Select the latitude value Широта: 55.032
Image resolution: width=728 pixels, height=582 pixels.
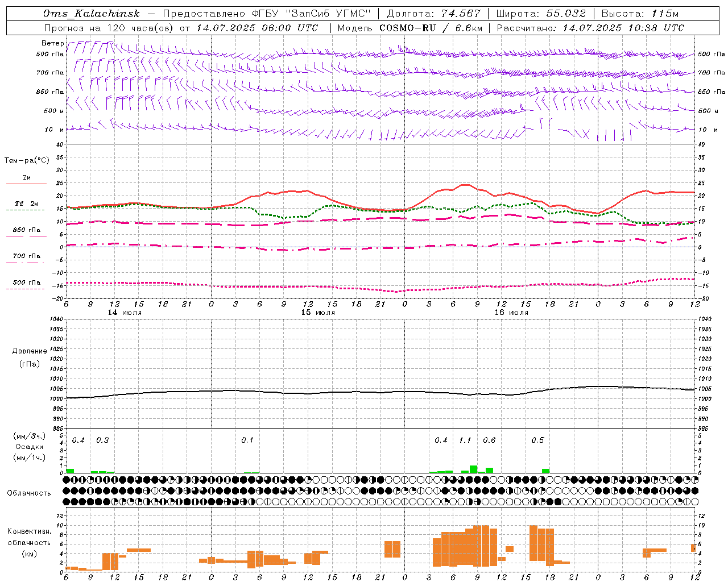tap(541, 14)
